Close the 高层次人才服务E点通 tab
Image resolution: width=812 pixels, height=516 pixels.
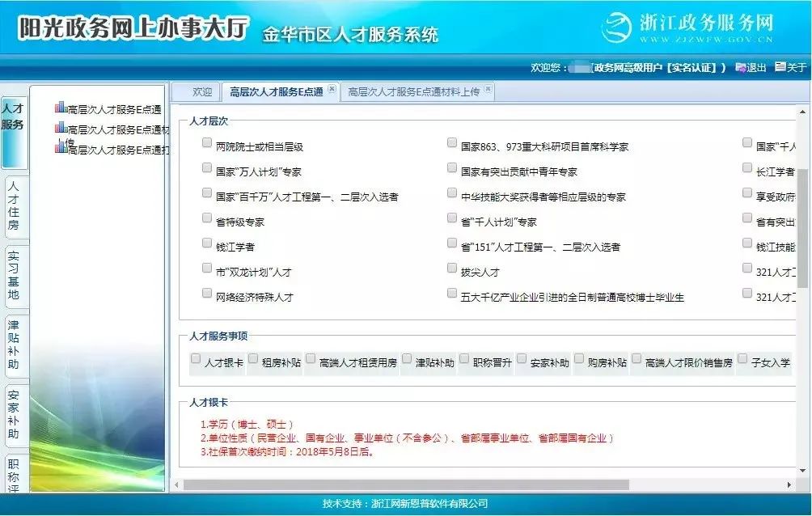click(332, 90)
